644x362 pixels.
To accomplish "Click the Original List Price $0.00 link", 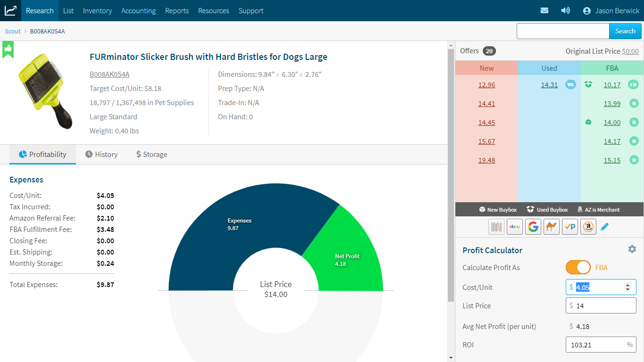I will pyautogui.click(x=630, y=51).
